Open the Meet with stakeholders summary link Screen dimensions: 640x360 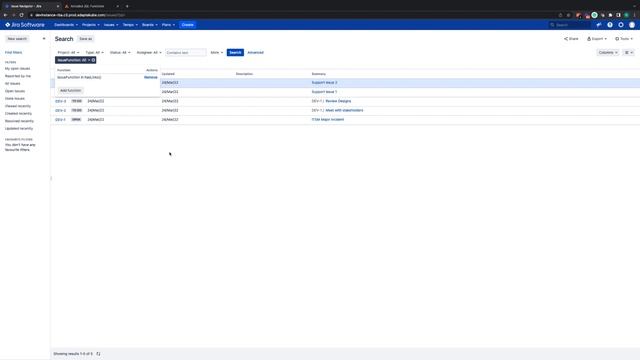pyautogui.click(x=344, y=110)
